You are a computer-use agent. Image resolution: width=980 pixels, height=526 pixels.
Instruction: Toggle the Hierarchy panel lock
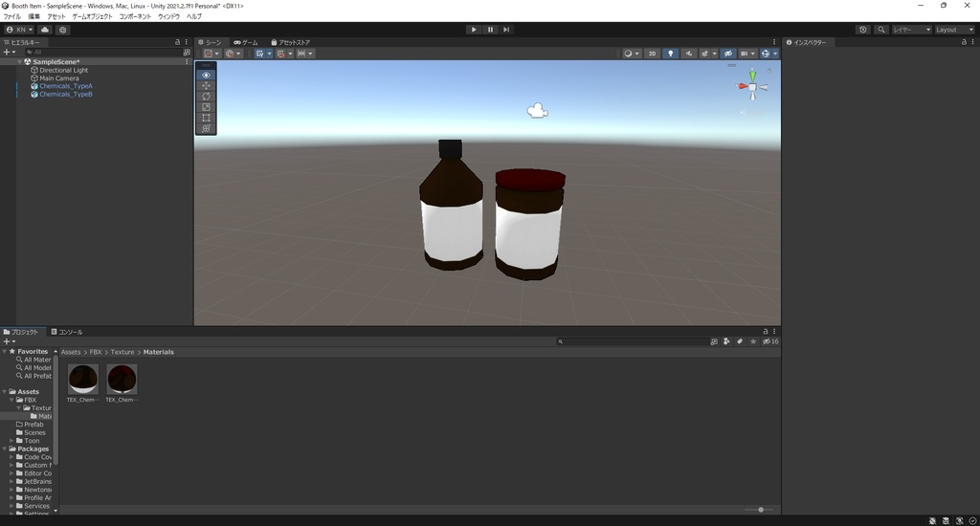coord(177,42)
